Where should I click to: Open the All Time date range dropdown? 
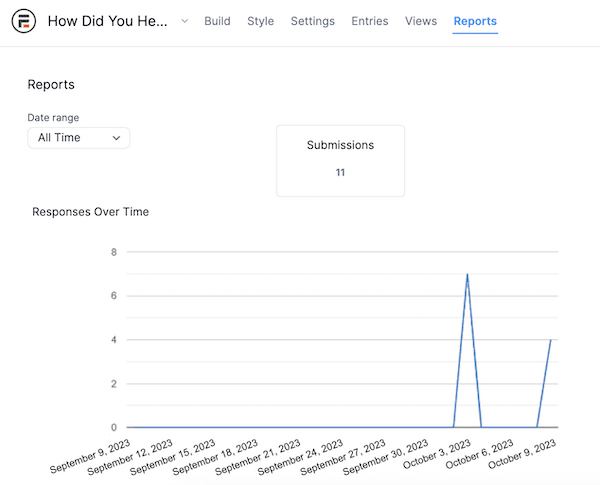(x=79, y=138)
